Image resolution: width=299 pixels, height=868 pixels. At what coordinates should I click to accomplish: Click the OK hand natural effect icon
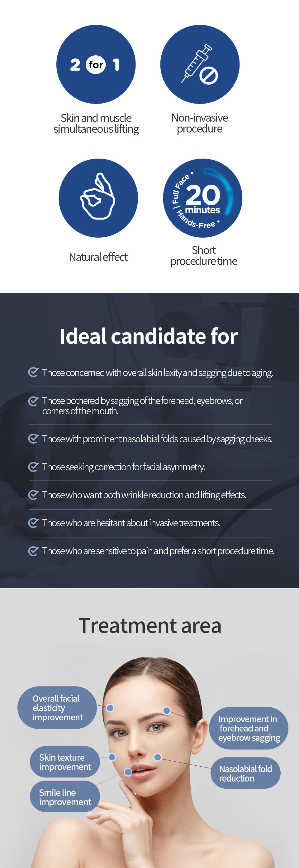click(x=98, y=198)
